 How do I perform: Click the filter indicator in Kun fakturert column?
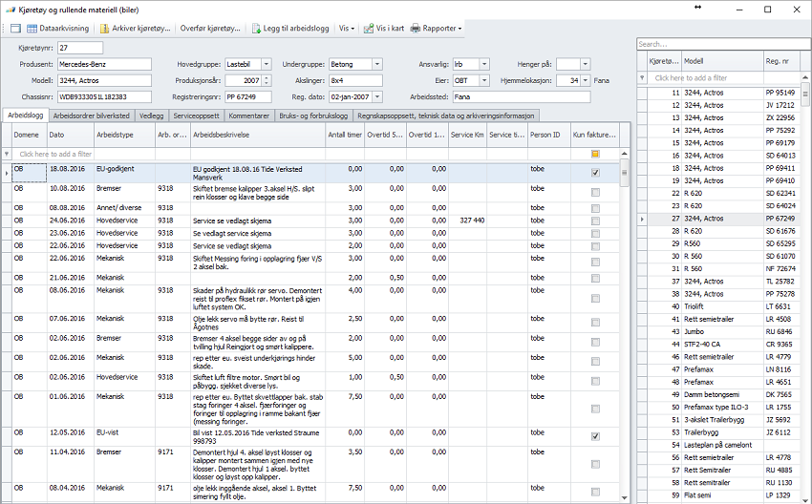595,154
